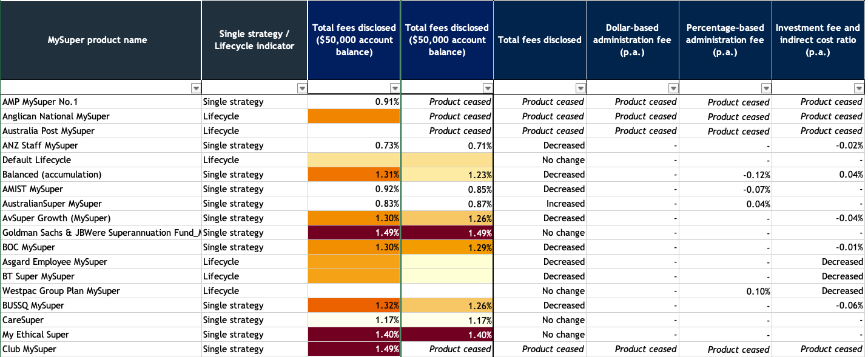Select the AMP MySuper No.1 cell
The image size is (868, 357).
101,102
